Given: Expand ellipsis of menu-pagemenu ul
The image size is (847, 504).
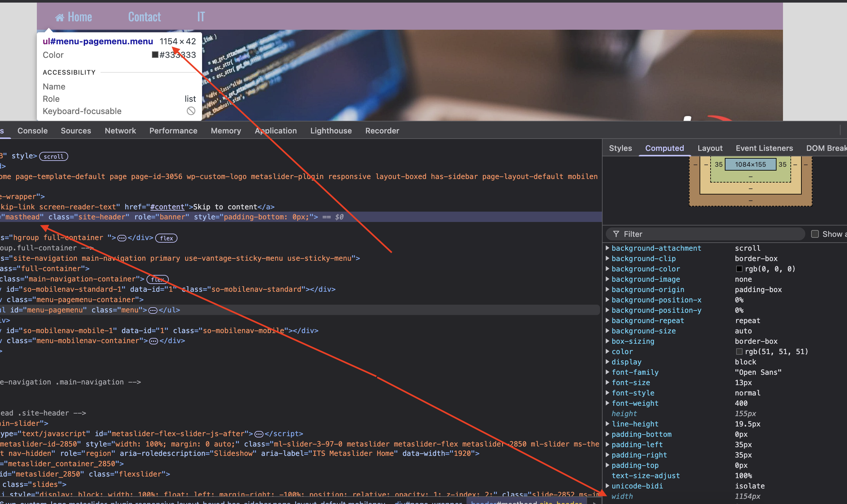Looking at the screenshot, I should point(153,310).
